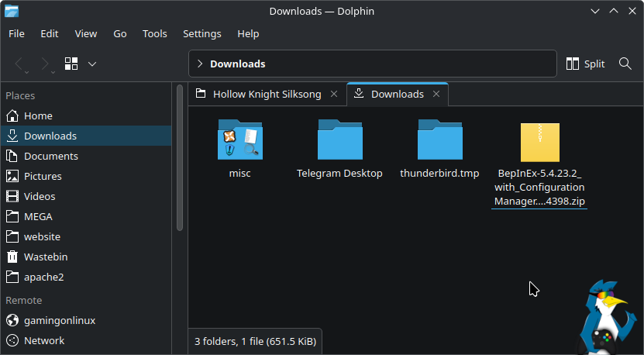This screenshot has height=355, width=644.
Task: Select the BepInEx zip archive file
Action: pos(539,143)
